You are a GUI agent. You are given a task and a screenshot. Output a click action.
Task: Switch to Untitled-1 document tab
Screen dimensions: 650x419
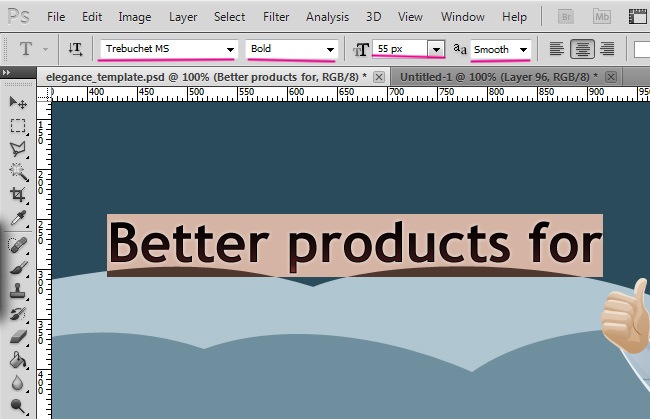click(499, 77)
